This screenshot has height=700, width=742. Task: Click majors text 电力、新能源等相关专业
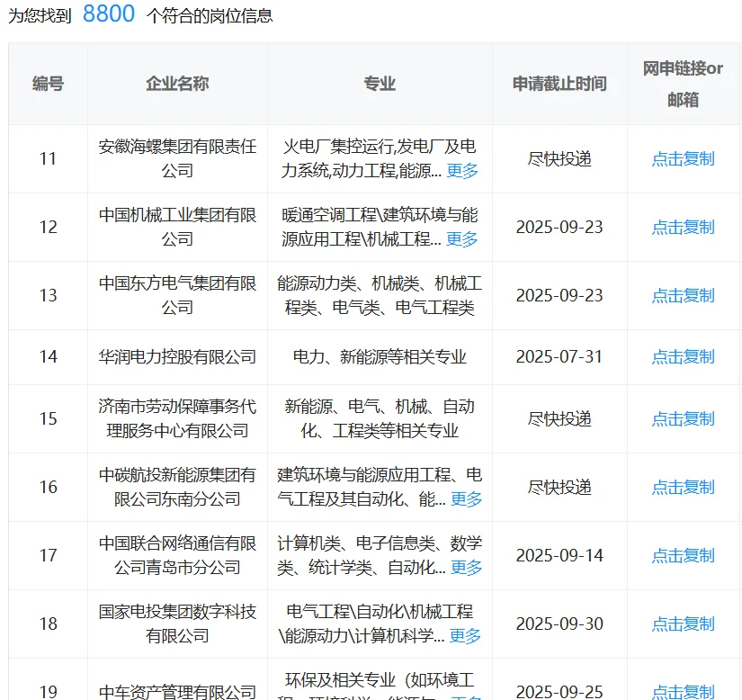(380, 357)
